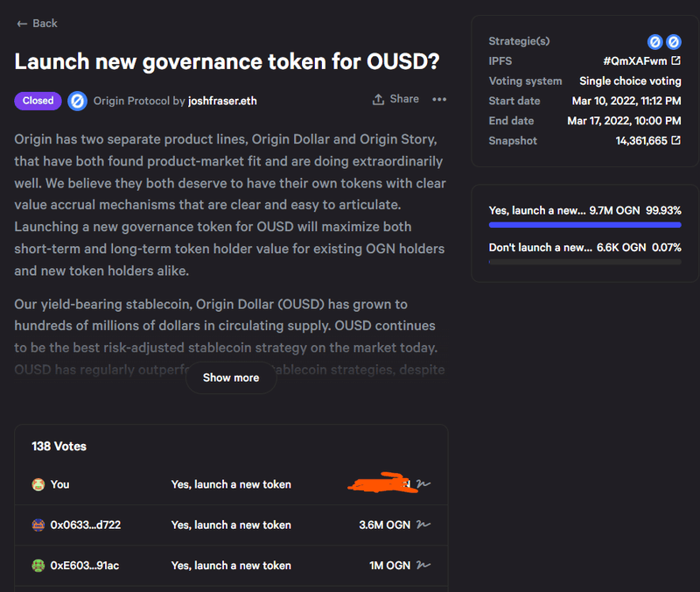Image resolution: width=700 pixels, height=592 pixels.
Task: Open the three-dots more options menu
Action: coord(439,100)
